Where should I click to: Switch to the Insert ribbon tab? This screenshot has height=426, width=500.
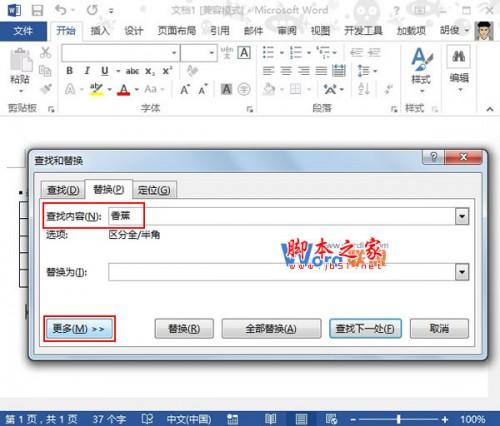tap(100, 31)
